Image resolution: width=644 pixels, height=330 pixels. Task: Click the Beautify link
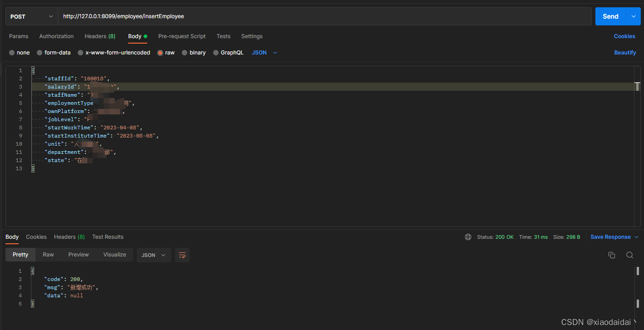(x=625, y=53)
